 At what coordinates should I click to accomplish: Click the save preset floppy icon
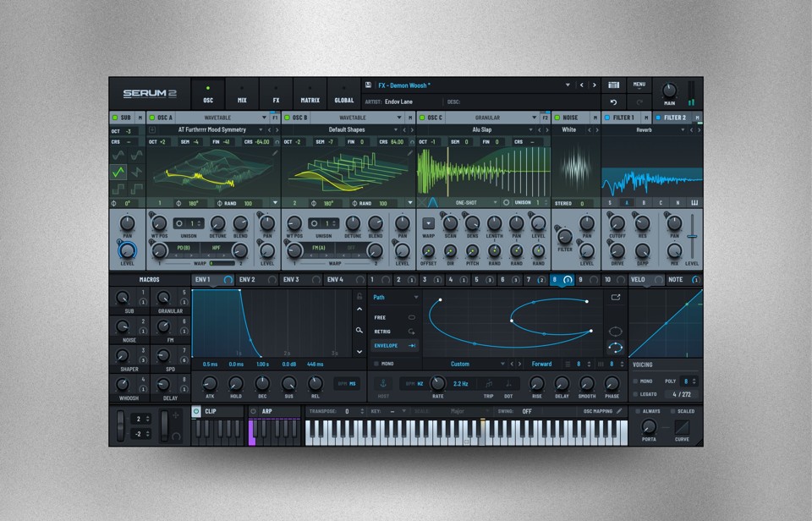368,85
